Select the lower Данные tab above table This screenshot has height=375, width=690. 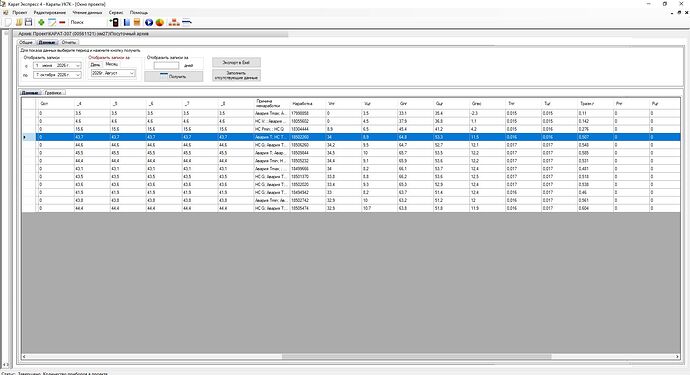tap(30, 93)
